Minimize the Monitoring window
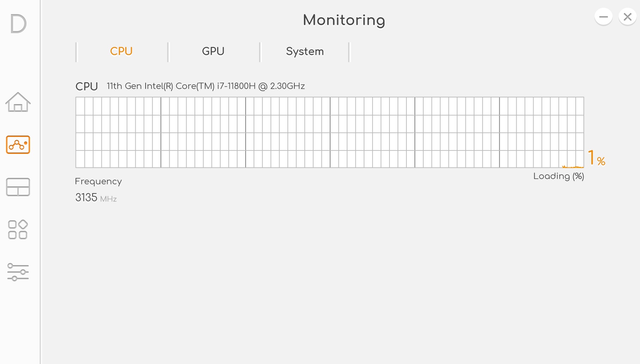This screenshot has width=640, height=364. tap(604, 17)
